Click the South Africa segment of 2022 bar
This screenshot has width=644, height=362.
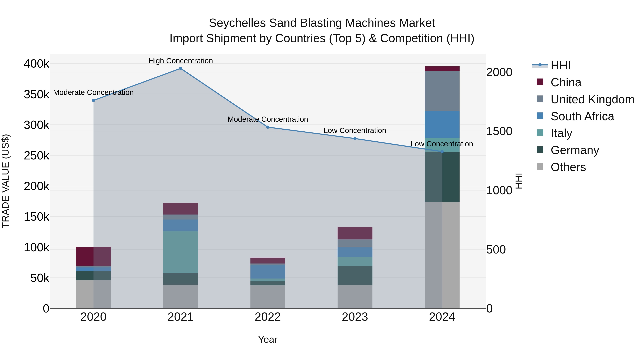pyautogui.click(x=268, y=272)
